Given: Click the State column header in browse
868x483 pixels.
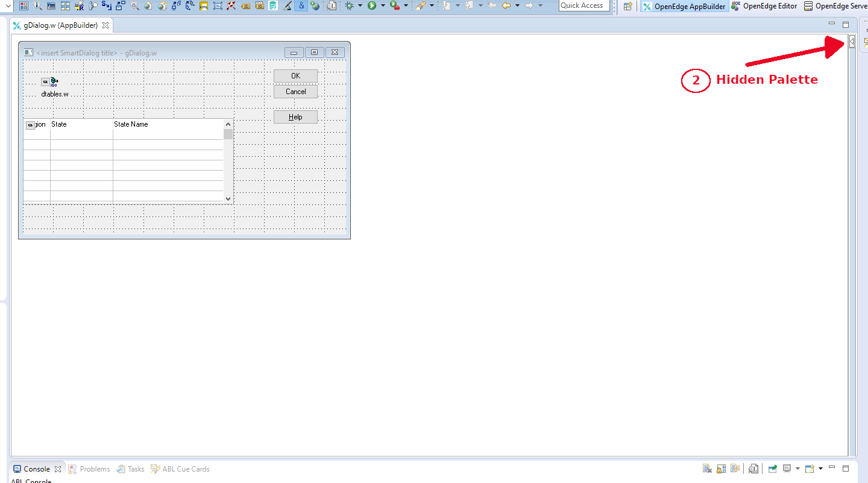Looking at the screenshot, I should click(x=81, y=124).
